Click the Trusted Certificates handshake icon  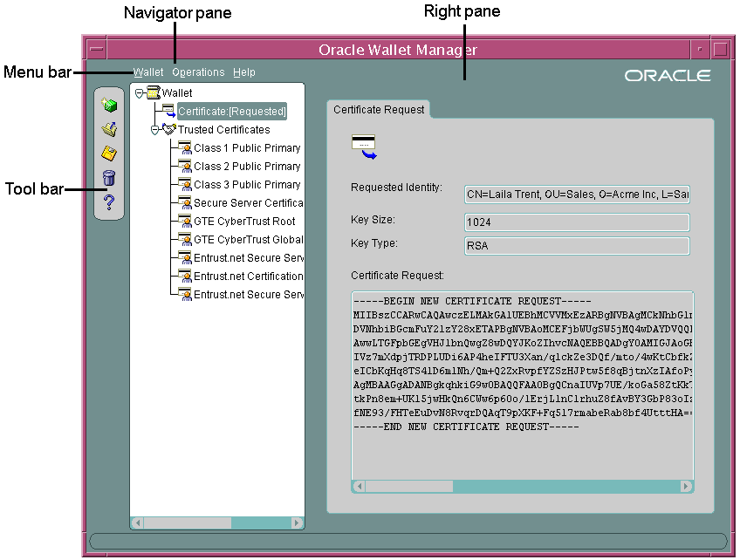pos(169,129)
